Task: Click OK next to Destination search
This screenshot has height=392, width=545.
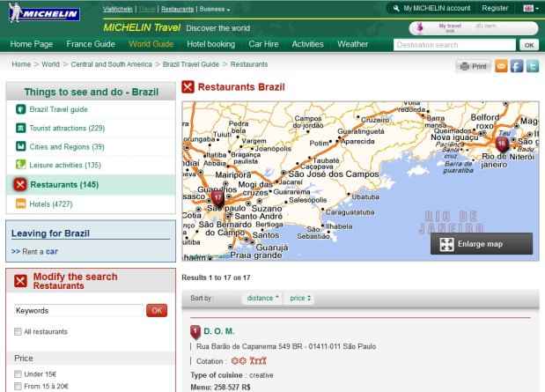Action: click(529, 45)
